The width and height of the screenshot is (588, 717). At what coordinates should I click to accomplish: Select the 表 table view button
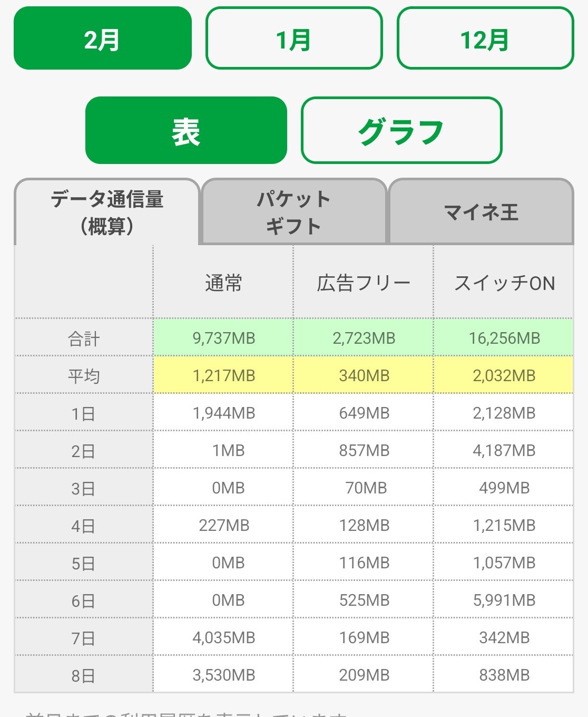pyautogui.click(x=186, y=130)
